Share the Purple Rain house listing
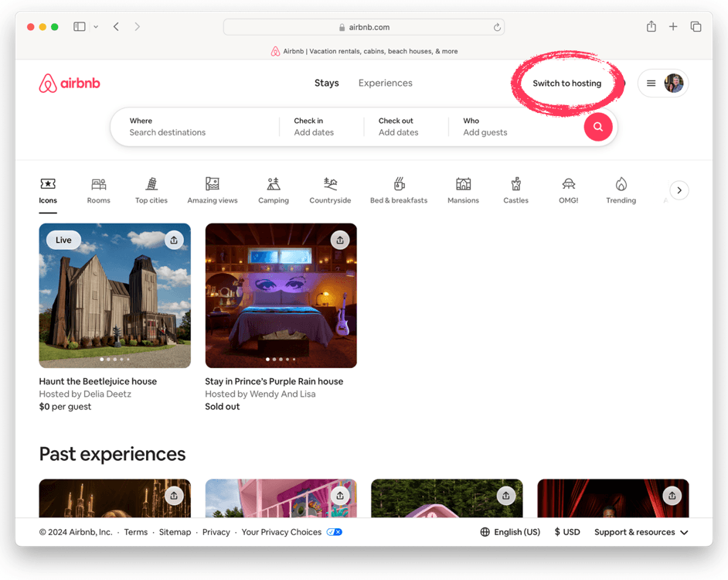This screenshot has width=728, height=580. pos(340,240)
